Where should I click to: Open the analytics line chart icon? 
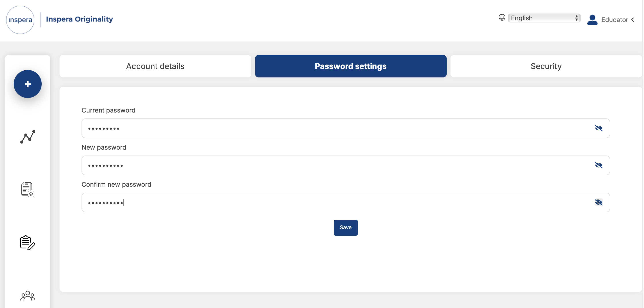pos(28,137)
